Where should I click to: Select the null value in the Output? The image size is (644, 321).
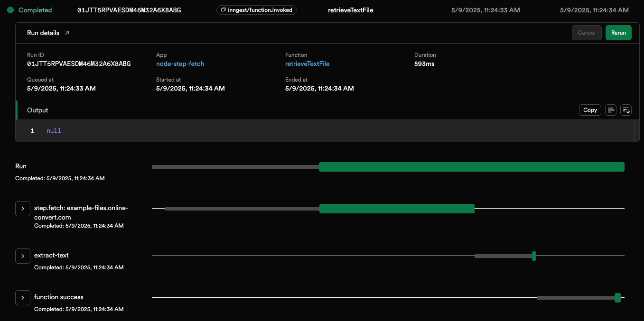(54, 130)
